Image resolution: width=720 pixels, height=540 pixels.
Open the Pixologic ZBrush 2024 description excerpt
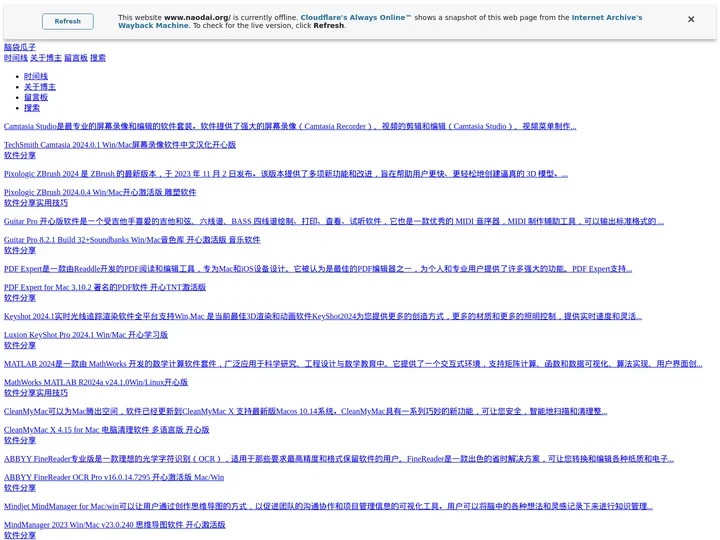[286, 174]
